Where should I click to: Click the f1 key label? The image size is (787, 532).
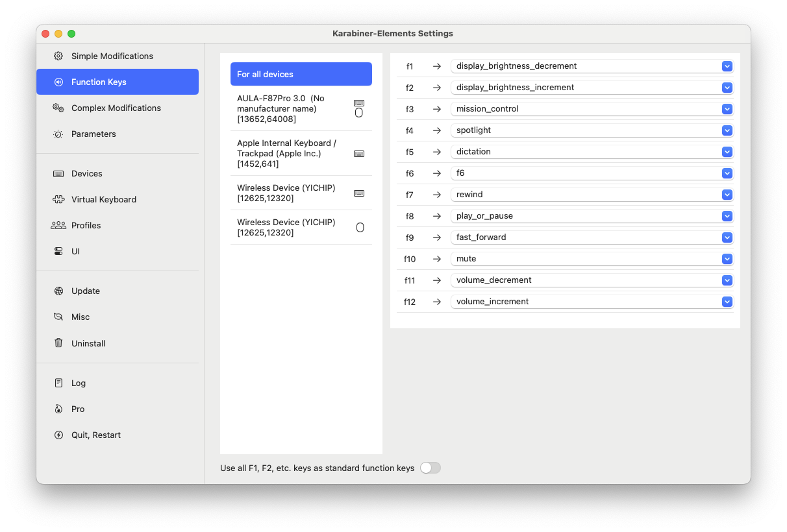(x=410, y=66)
